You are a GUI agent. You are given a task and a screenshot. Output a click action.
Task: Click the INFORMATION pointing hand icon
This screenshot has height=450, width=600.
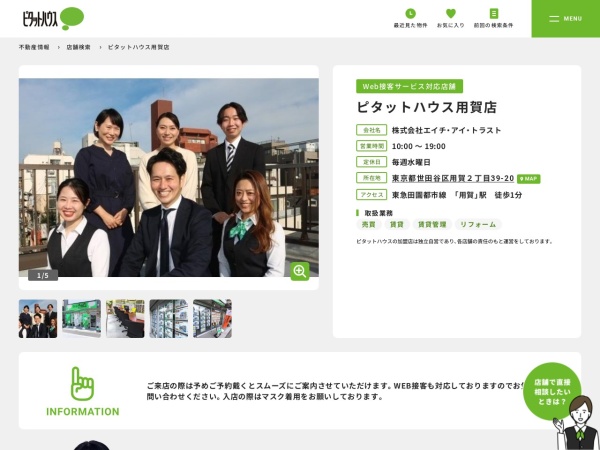point(82,384)
